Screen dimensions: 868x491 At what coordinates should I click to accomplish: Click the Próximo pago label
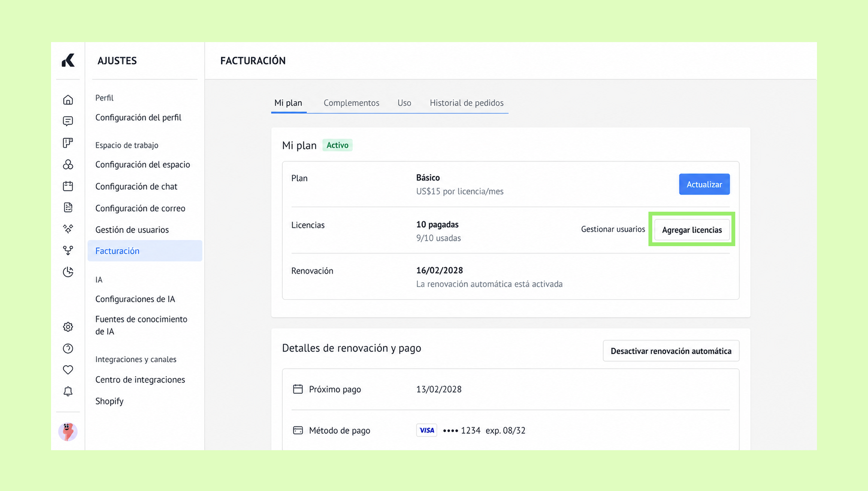(335, 390)
